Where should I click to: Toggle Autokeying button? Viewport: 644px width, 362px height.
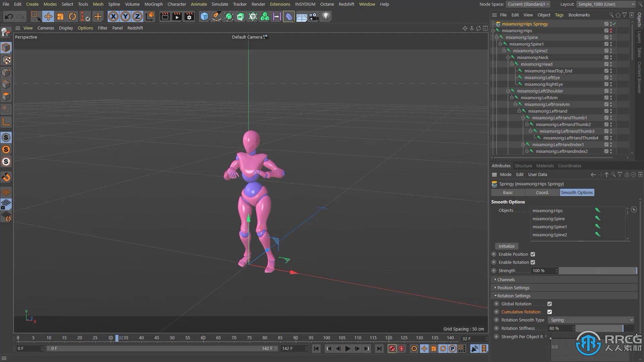point(401,349)
